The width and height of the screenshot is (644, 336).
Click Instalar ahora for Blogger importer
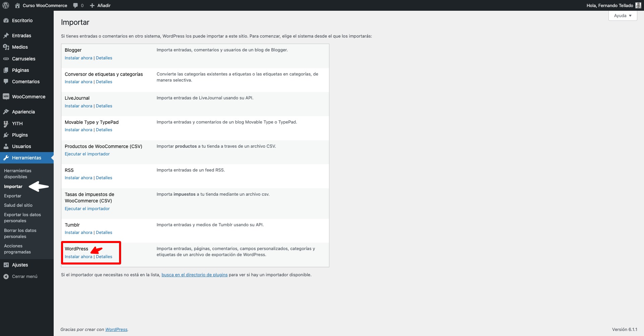click(x=78, y=58)
